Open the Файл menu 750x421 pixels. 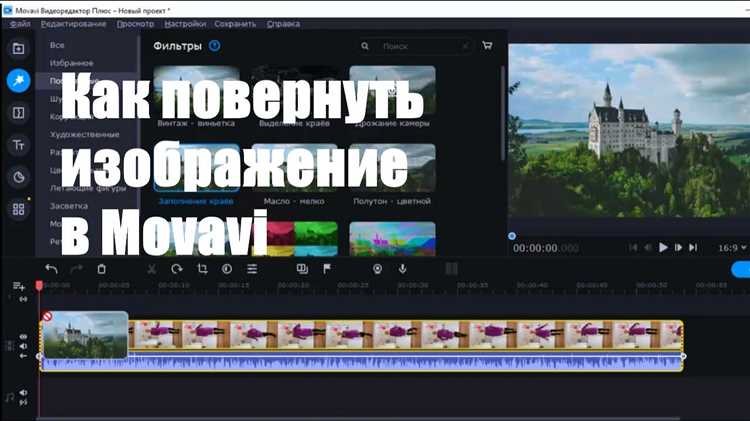[x=20, y=24]
